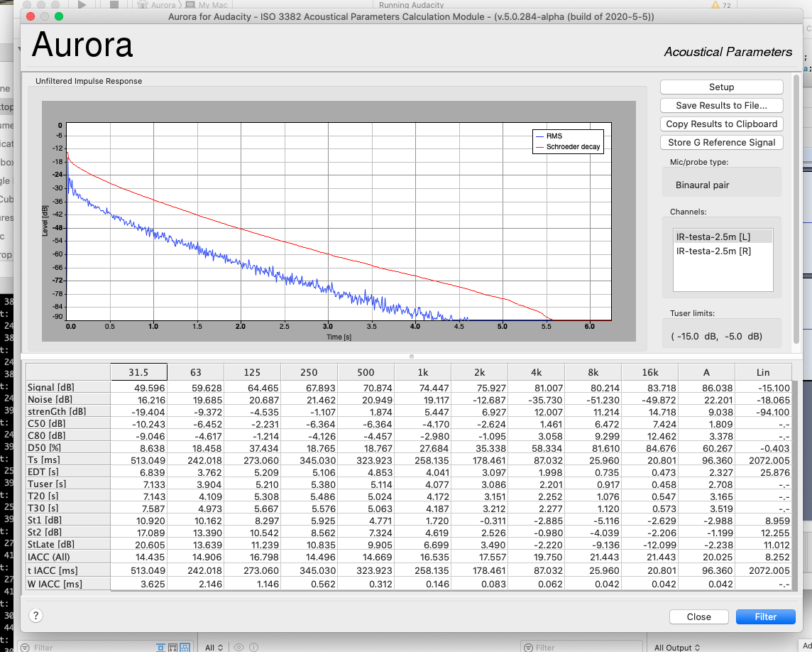Click the T30 value 7.587 cell
Viewport: 812px width, 652px height.
pyautogui.click(x=139, y=509)
